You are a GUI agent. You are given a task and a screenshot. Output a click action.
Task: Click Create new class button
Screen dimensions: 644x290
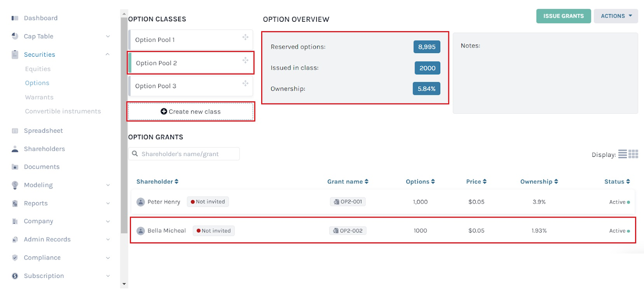click(191, 111)
